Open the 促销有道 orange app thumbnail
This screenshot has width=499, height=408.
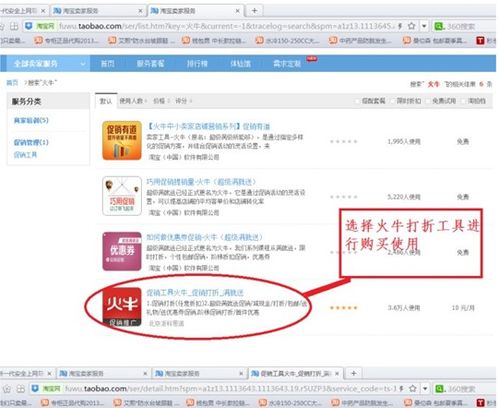click(x=122, y=140)
